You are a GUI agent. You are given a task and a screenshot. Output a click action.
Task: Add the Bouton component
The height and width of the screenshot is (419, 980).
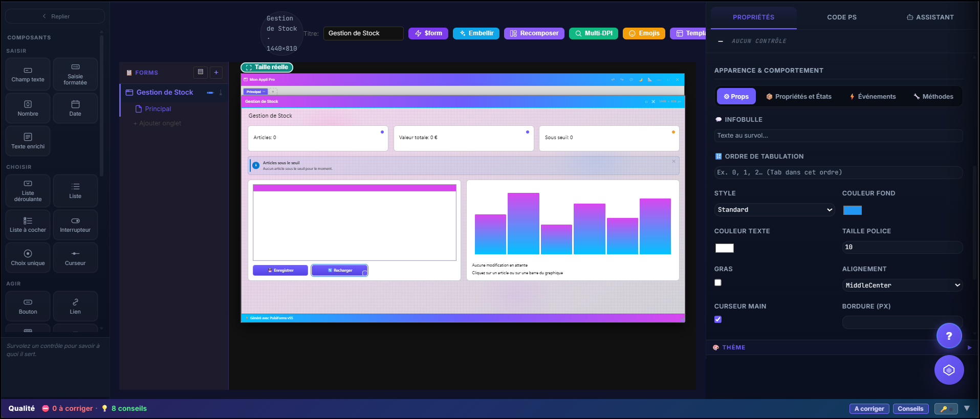click(28, 306)
